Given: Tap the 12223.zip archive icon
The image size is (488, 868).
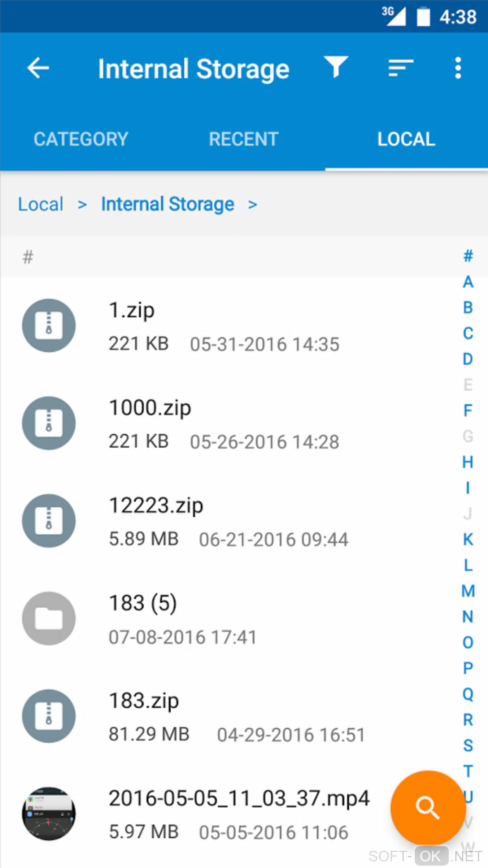Looking at the screenshot, I should (x=49, y=521).
